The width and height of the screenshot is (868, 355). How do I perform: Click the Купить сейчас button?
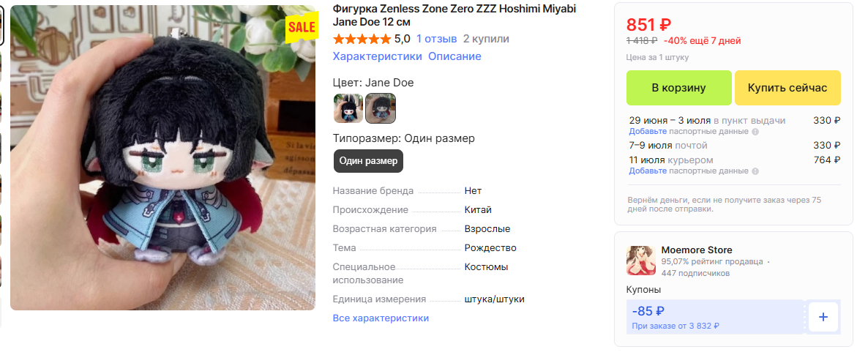tap(787, 88)
